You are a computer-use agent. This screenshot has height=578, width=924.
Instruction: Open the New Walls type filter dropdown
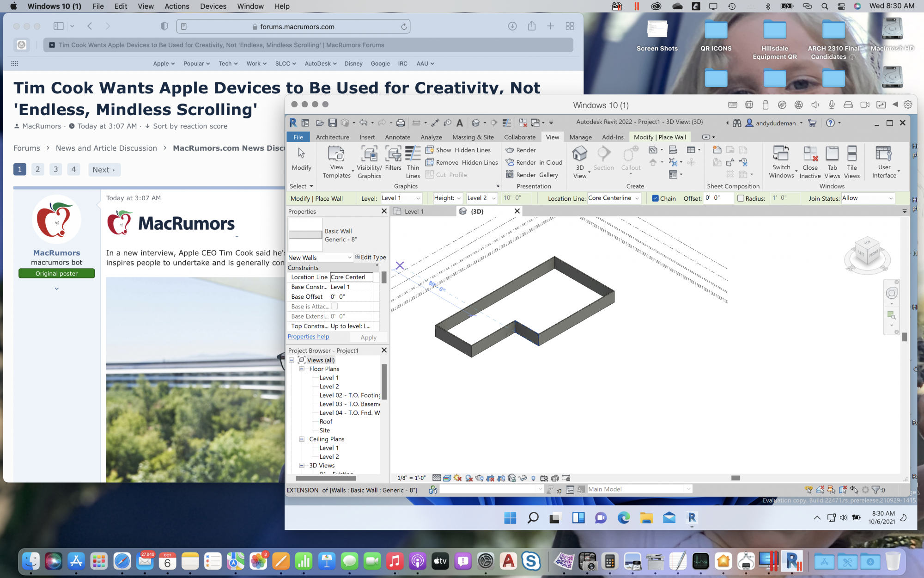coord(320,258)
